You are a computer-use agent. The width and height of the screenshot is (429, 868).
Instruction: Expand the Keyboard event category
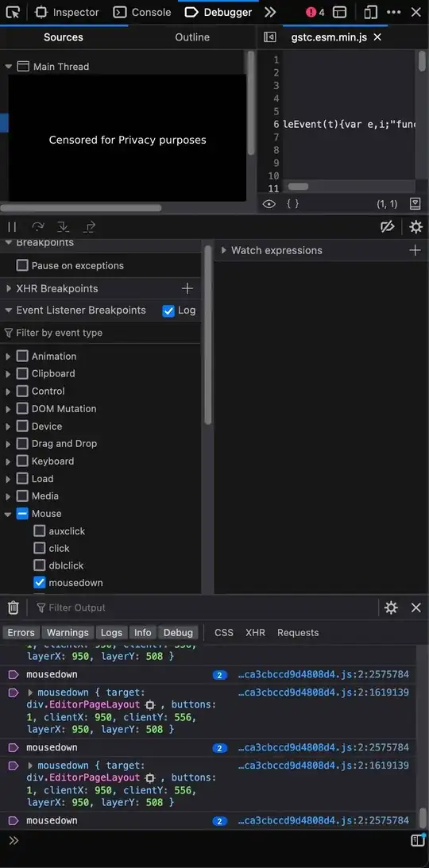[x=8, y=461]
